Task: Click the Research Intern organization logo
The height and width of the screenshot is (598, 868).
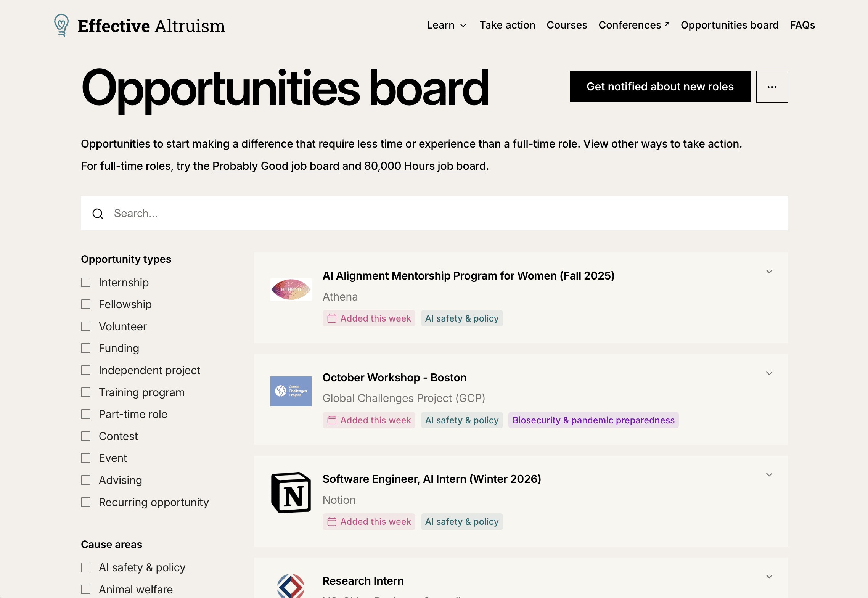Action: click(291, 585)
